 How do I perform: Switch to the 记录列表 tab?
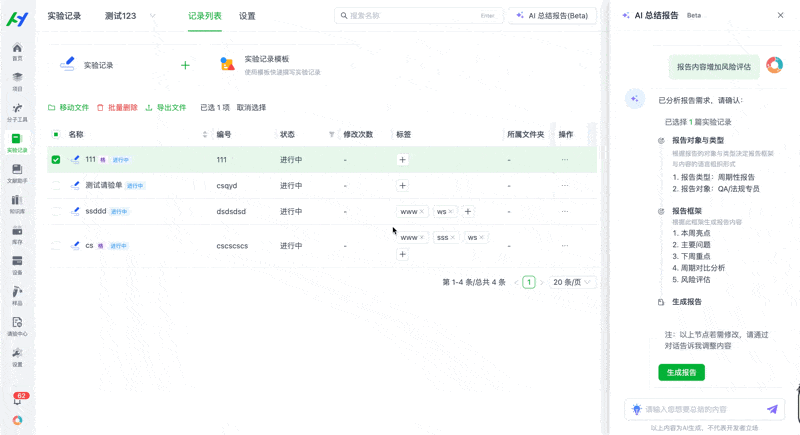click(205, 16)
